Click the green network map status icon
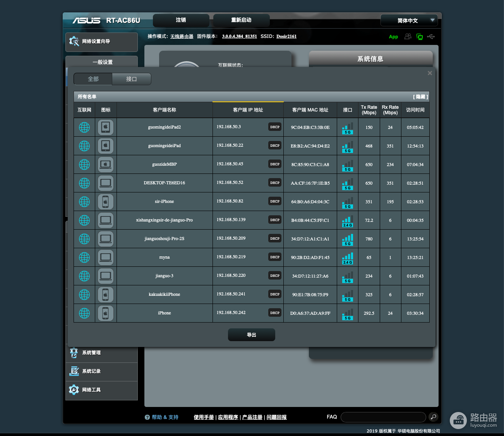 coord(420,36)
